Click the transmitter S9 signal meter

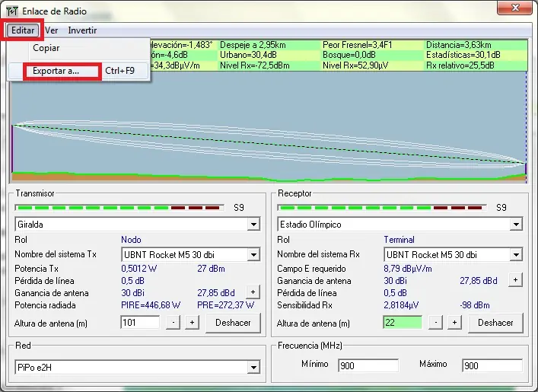coord(119,208)
